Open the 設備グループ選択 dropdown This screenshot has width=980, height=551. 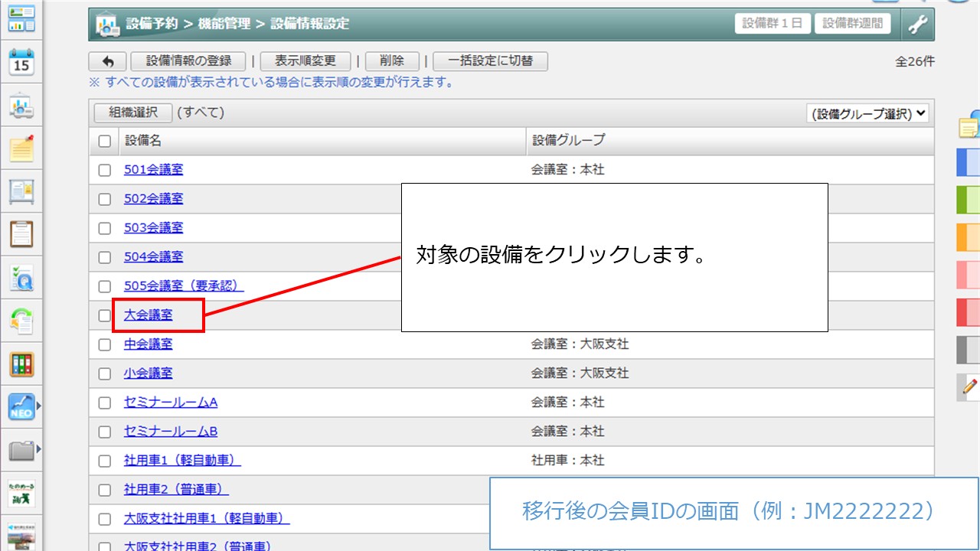pos(867,113)
